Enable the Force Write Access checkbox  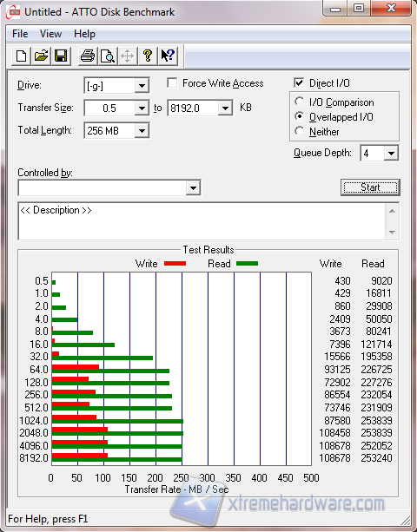click(x=172, y=83)
